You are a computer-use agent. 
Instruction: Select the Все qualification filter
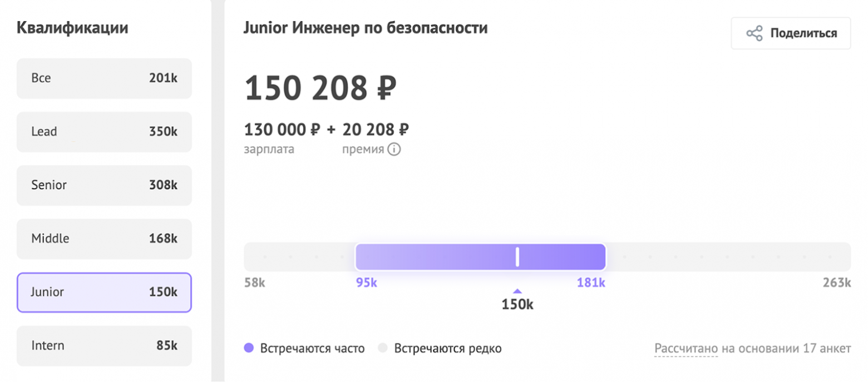pos(103,78)
